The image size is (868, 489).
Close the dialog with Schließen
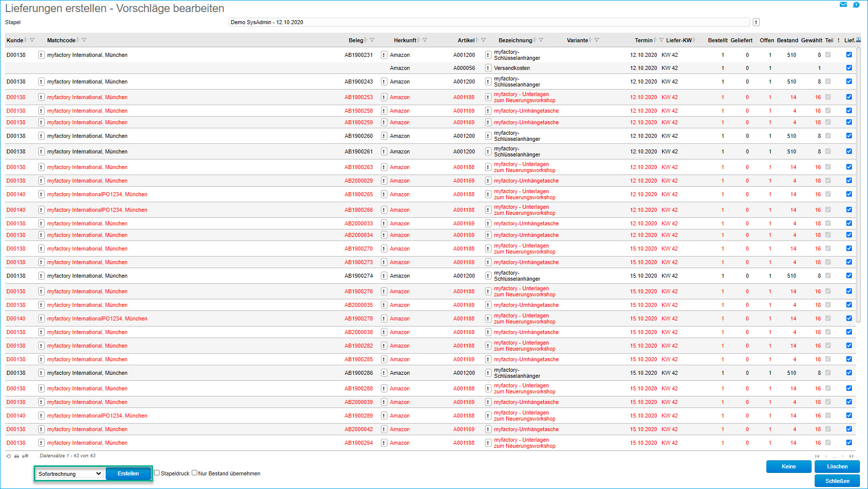[837, 481]
